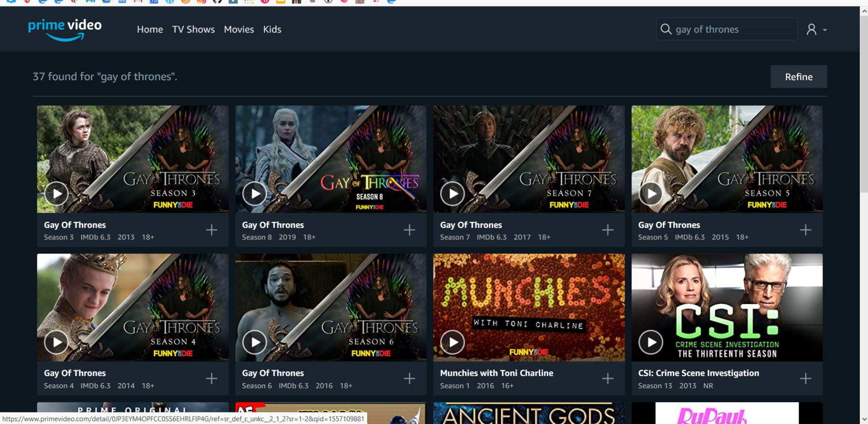The height and width of the screenshot is (424, 868).
Task: Add Gay Of Thrones Season 3 to watchlist
Action: [212, 230]
